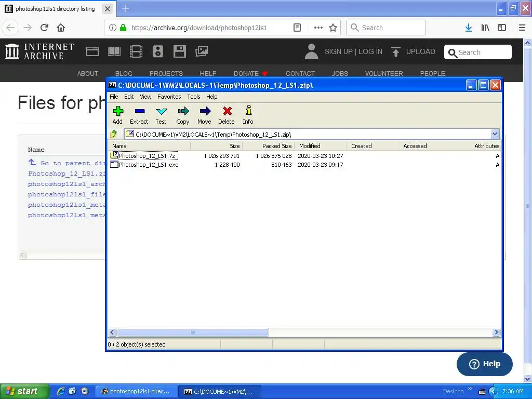Image resolution: width=532 pixels, height=399 pixels.
Task: Sort by Name column header
Action: [149, 146]
